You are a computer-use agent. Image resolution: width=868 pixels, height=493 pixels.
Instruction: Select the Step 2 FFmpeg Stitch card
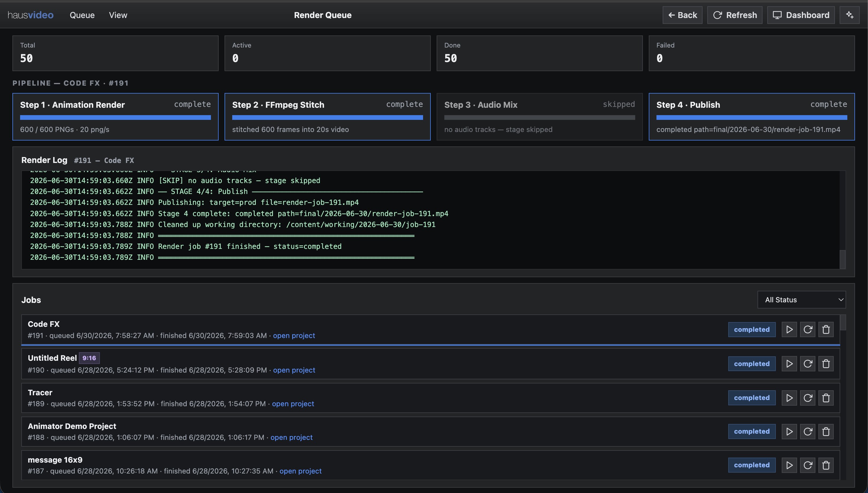[x=327, y=117]
